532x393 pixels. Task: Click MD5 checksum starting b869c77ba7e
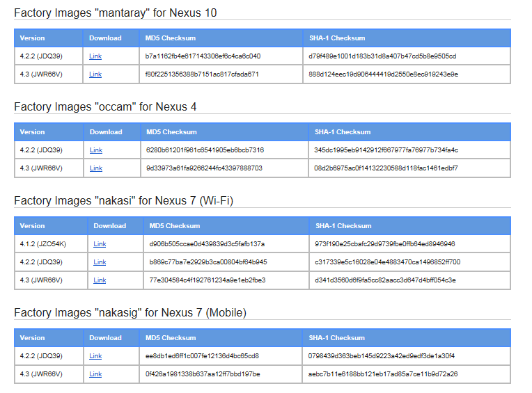(x=208, y=262)
